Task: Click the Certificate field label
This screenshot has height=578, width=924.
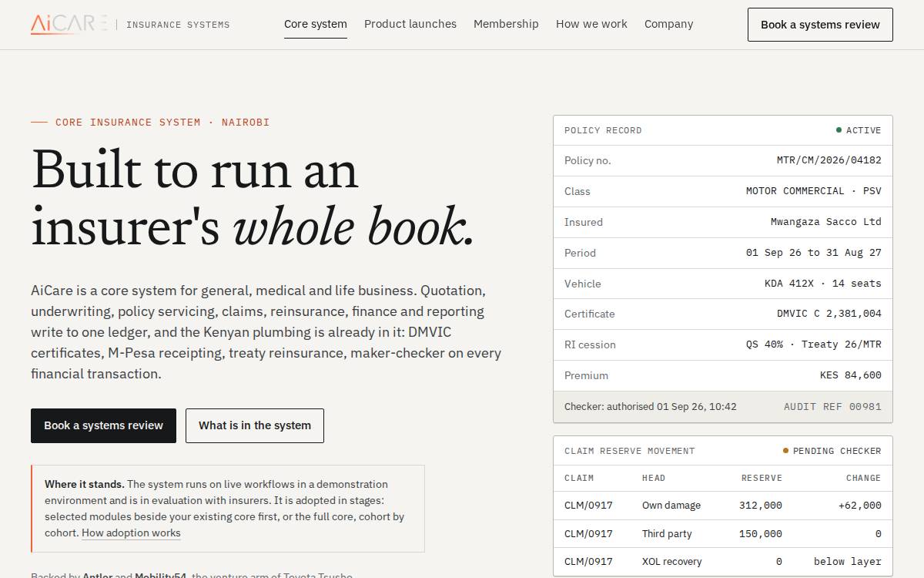Action: 590,314
